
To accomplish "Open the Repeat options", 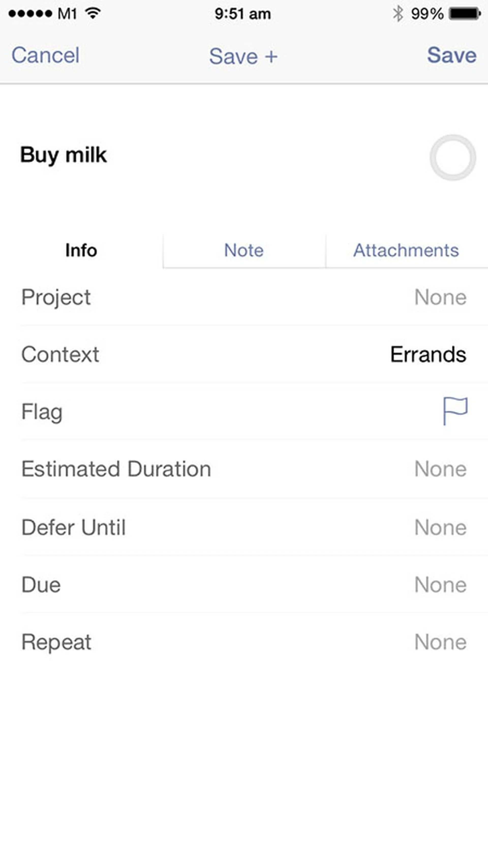I will point(244,642).
